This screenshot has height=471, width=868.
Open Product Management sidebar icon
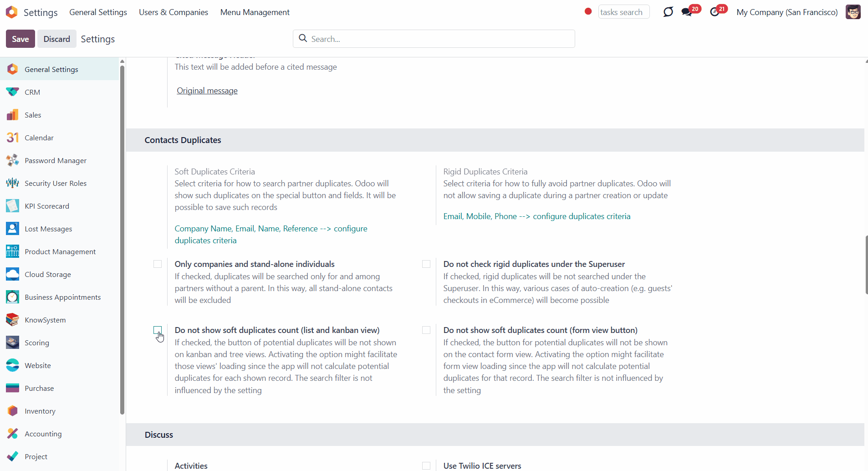pyautogui.click(x=13, y=251)
